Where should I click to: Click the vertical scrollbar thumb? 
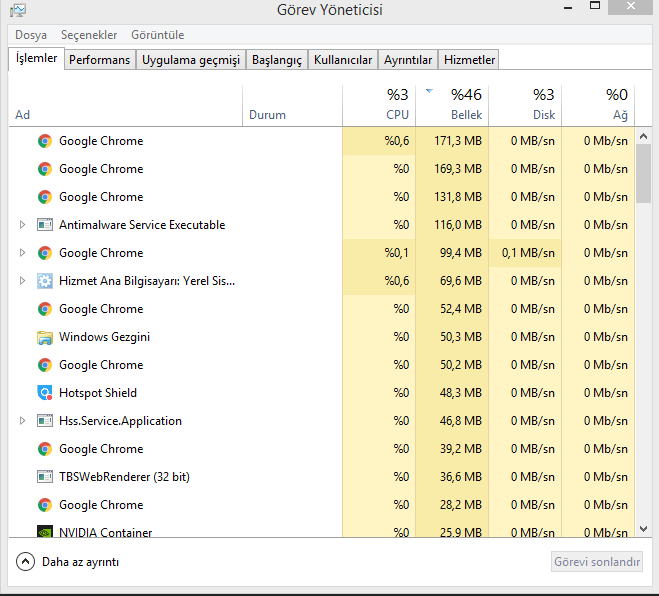coord(643,174)
